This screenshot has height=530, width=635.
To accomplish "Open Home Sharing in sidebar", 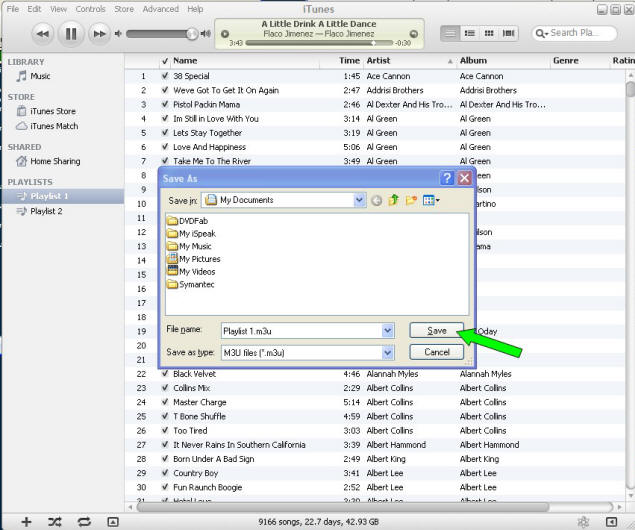I will tap(55, 161).
